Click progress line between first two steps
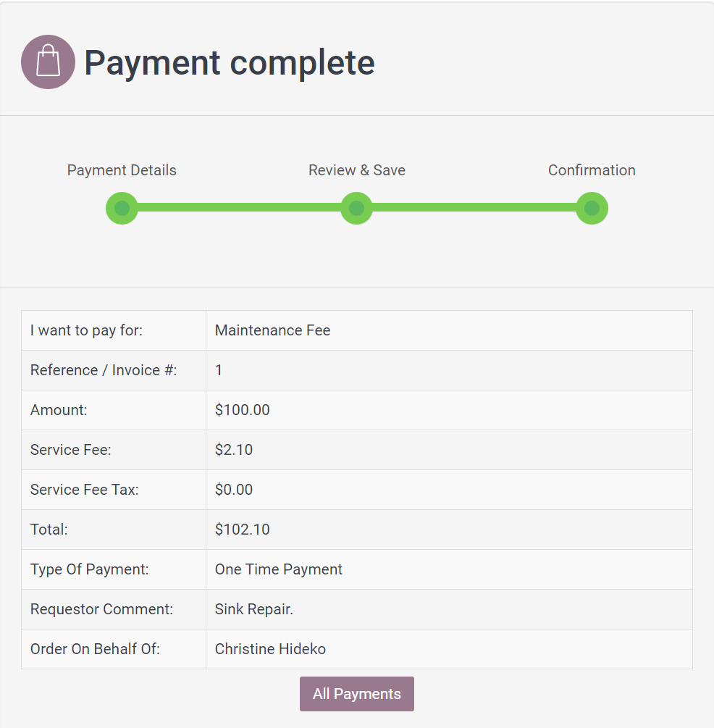 tap(239, 208)
